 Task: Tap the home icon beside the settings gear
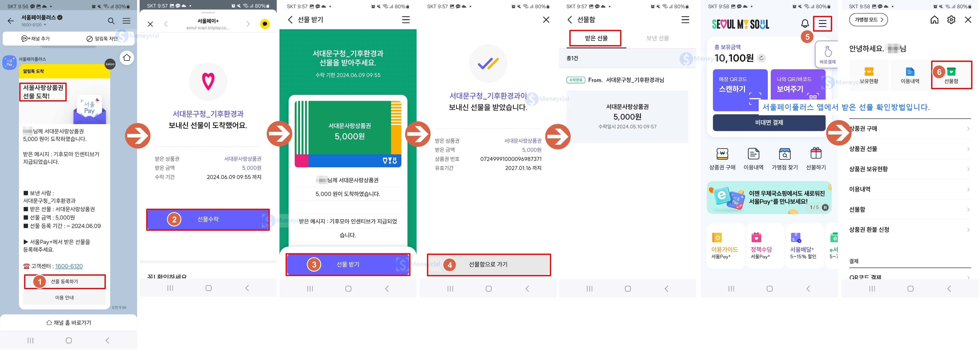click(x=934, y=20)
